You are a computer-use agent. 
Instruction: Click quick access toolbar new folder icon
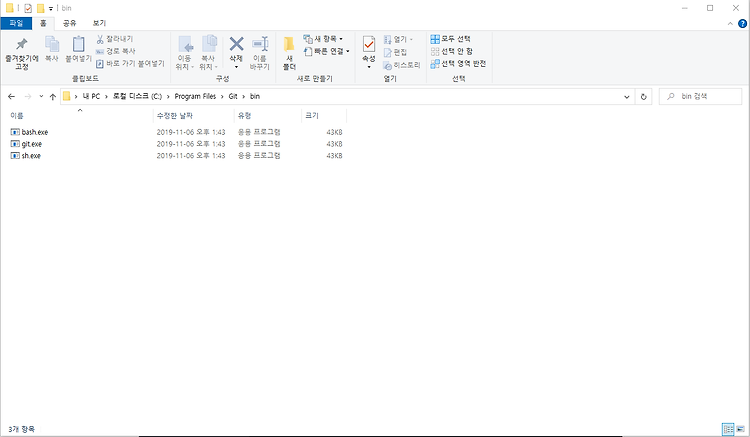[x=41, y=8]
